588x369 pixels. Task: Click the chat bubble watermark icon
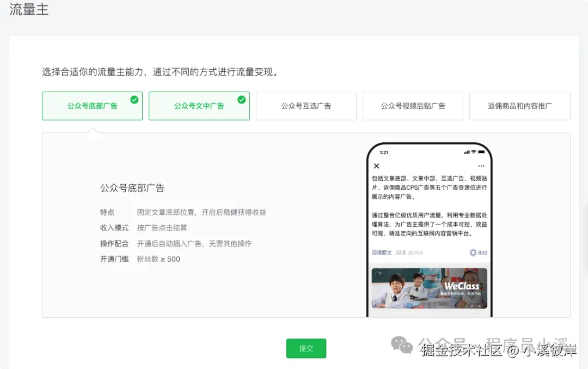point(402,344)
